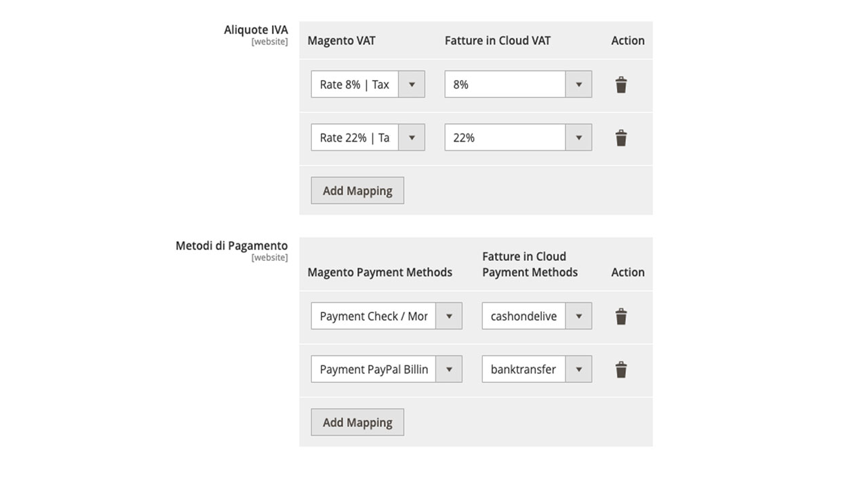
Task: Expand the 'Payment PayPal Billin' method dropdown
Action: pos(387,369)
